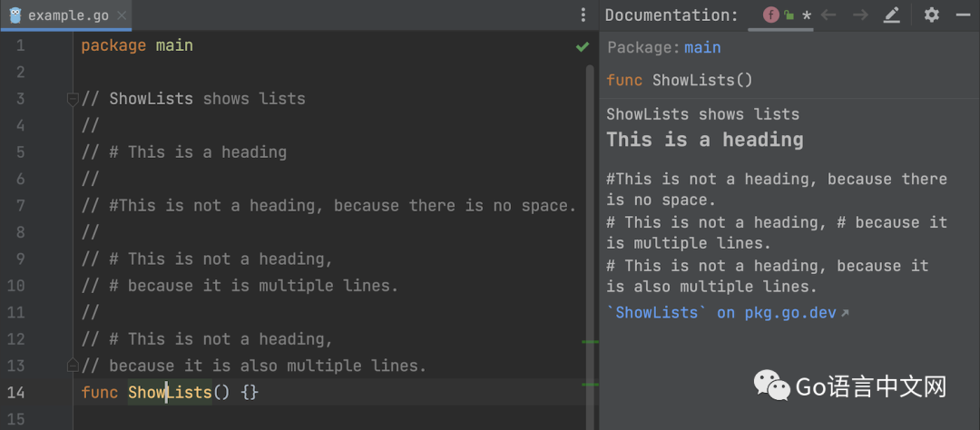Open Documentation panel gear settings
This screenshot has width=980, height=430.
[932, 15]
